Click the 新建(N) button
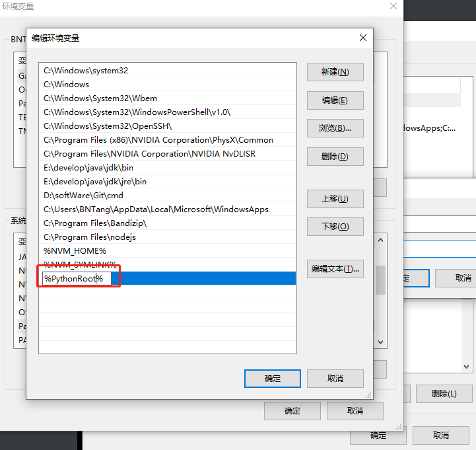 point(335,72)
